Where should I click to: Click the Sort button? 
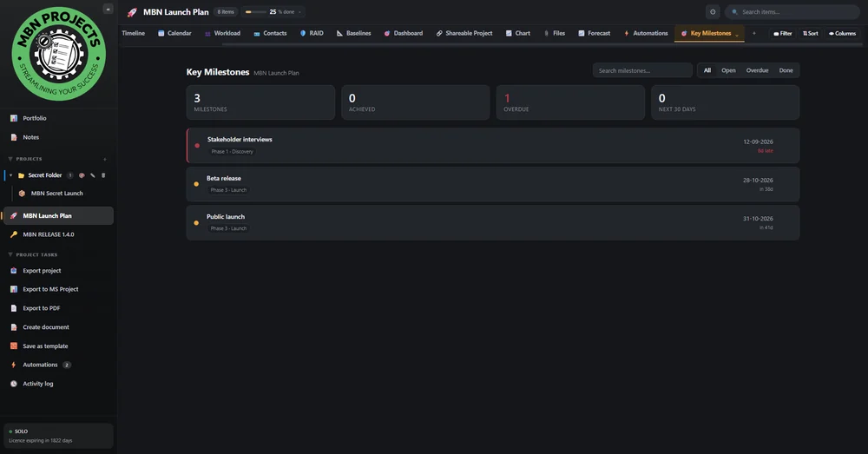[x=811, y=33]
